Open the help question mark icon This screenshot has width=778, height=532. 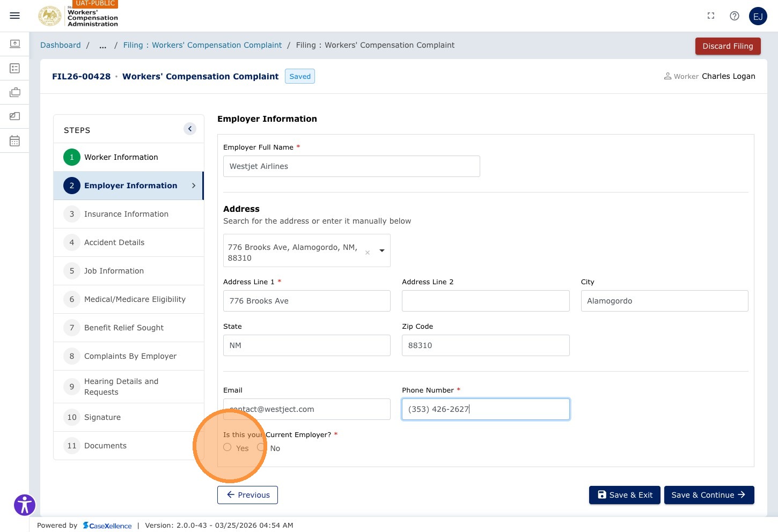pyautogui.click(x=735, y=16)
